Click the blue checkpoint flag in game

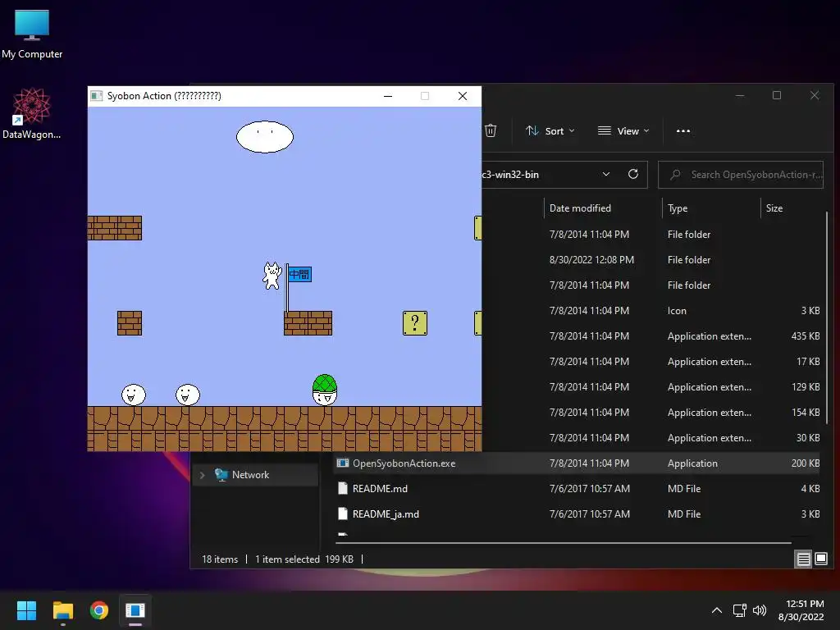point(299,274)
